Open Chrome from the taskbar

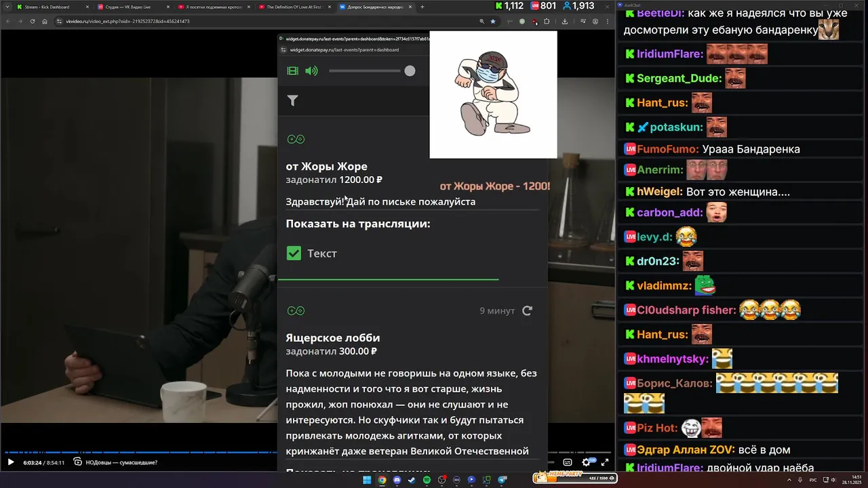[x=382, y=480]
